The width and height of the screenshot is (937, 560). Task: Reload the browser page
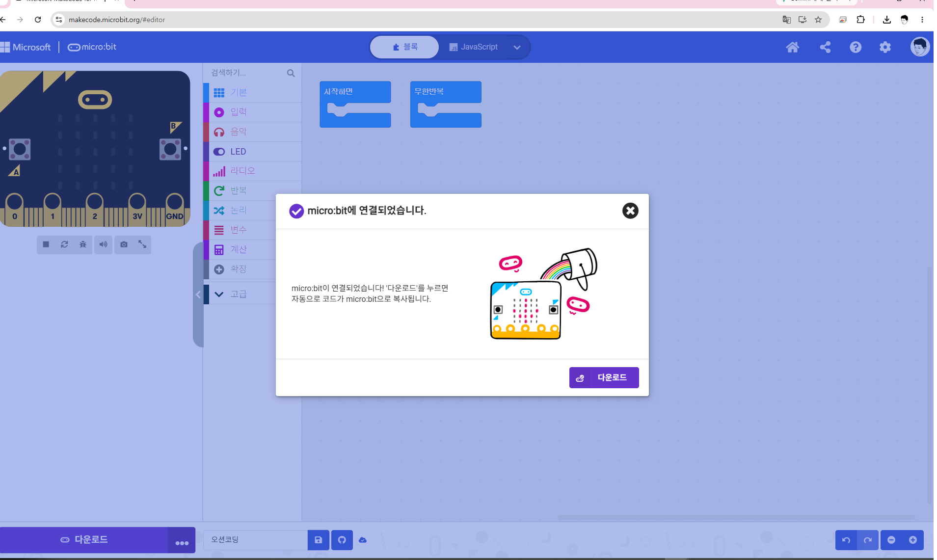point(38,20)
